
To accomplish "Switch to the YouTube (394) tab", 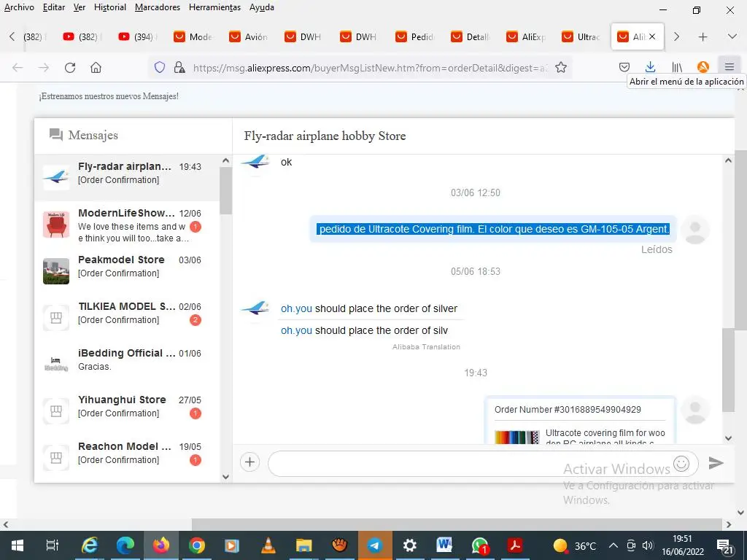I will 139,36.
